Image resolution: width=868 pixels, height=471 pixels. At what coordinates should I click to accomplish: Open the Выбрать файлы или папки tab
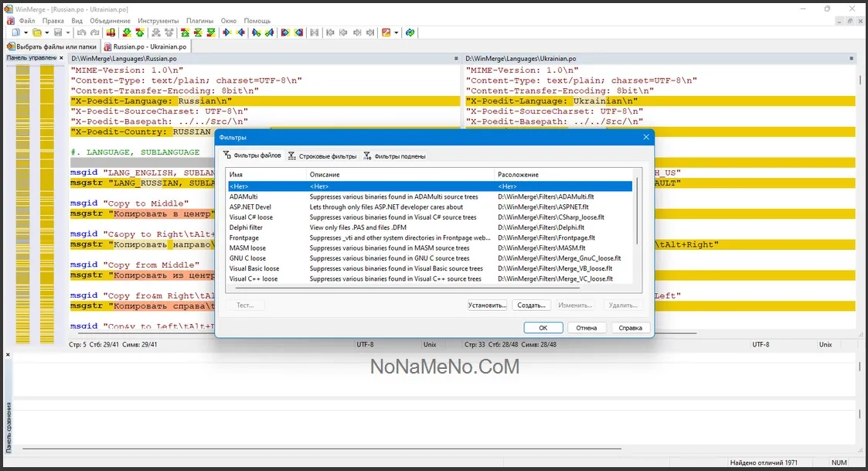pyautogui.click(x=51, y=46)
